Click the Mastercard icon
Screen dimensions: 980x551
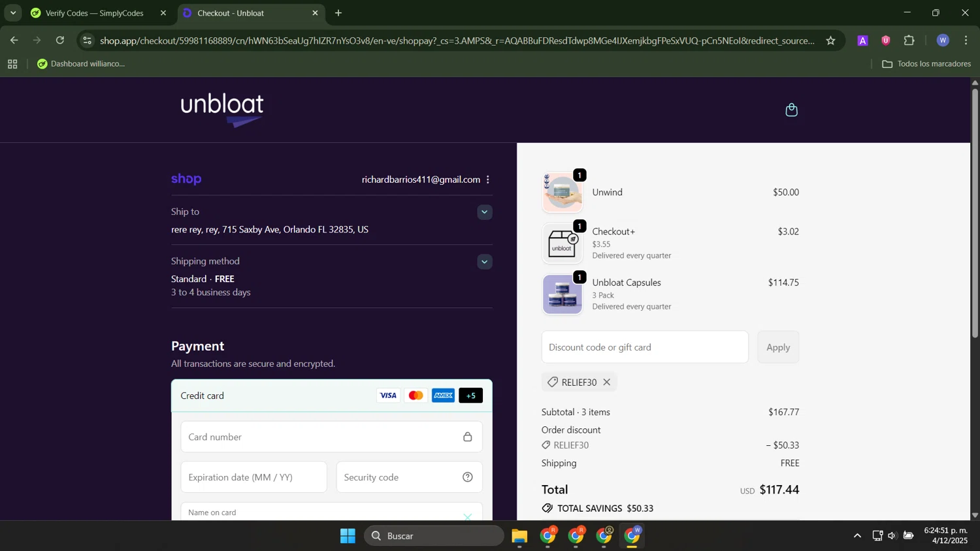point(416,396)
